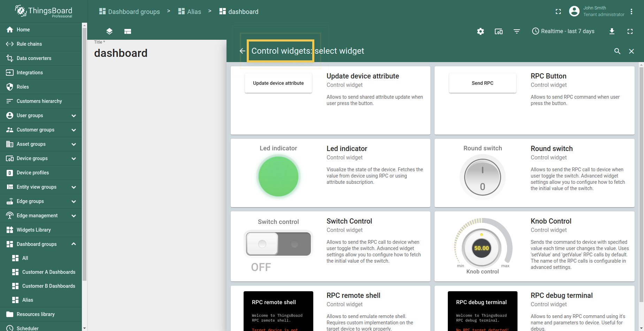This screenshot has height=331, width=644.
Task: Expand Device groups chevron
Action: point(74,158)
